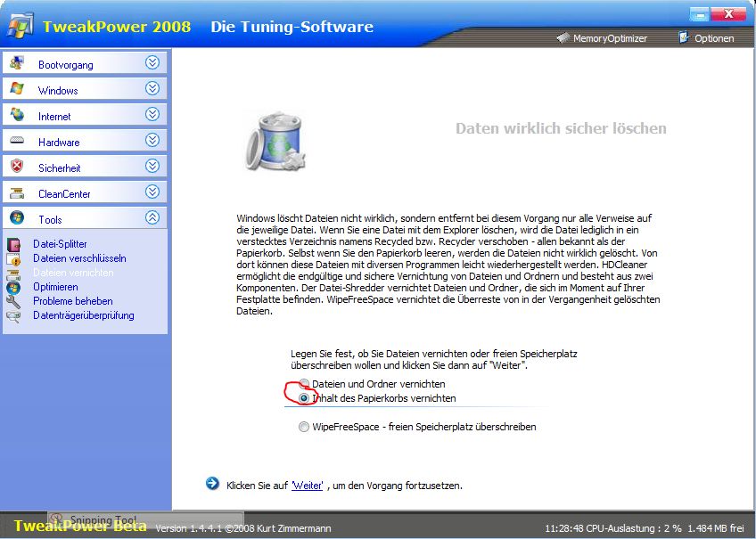756x539 pixels.
Task: Expand the Sicherheit section chevron
Action: click(x=152, y=166)
